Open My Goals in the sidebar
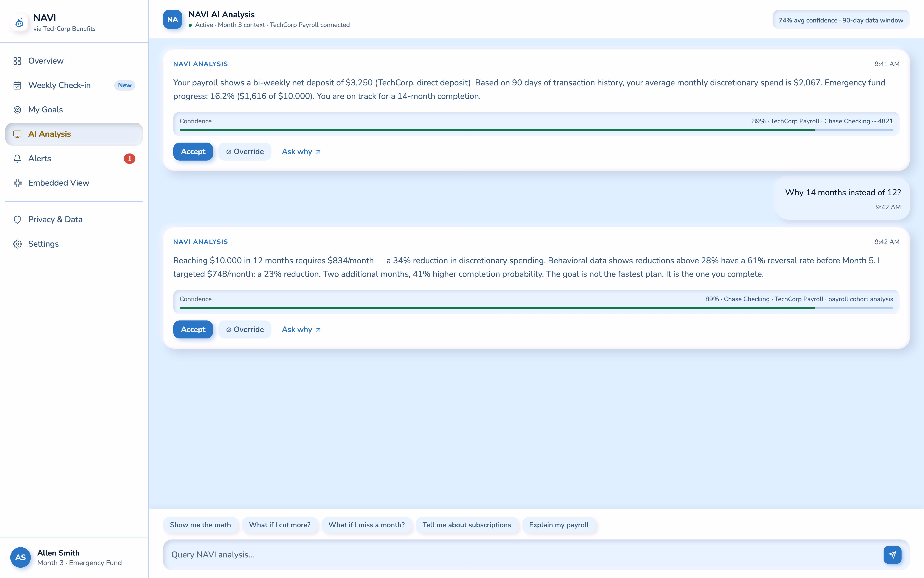The height and width of the screenshot is (578, 924). (x=74, y=110)
